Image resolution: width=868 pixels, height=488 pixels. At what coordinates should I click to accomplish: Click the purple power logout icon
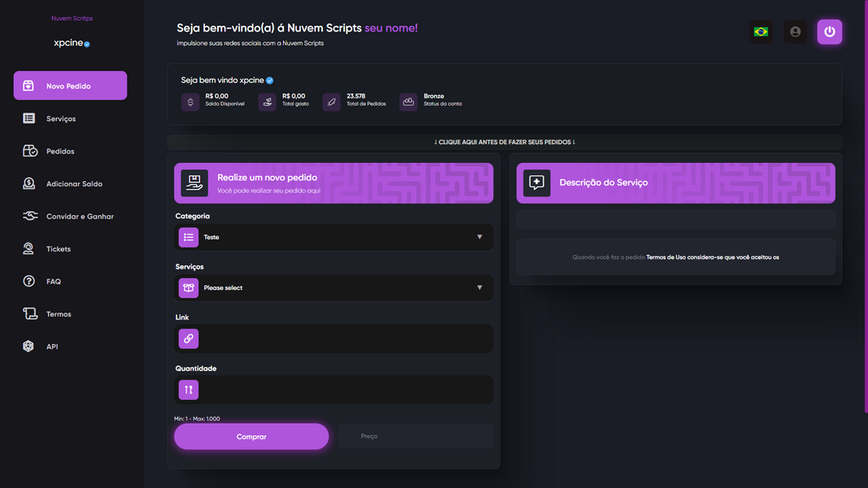tap(829, 31)
